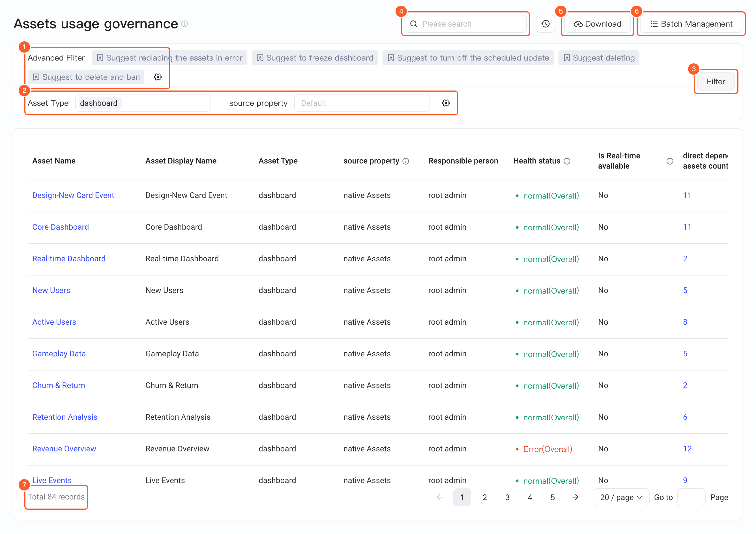This screenshot has width=756, height=534.
Task: Open New Users asset link
Action: (x=51, y=290)
